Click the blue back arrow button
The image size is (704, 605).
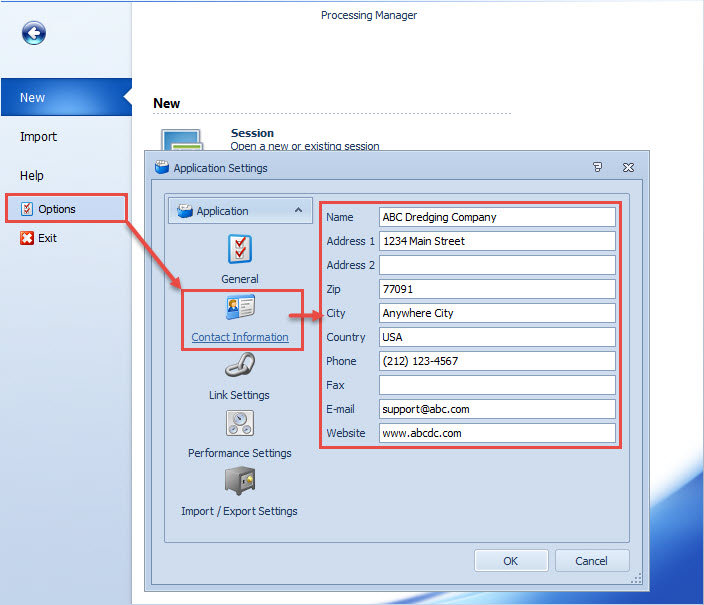point(34,33)
